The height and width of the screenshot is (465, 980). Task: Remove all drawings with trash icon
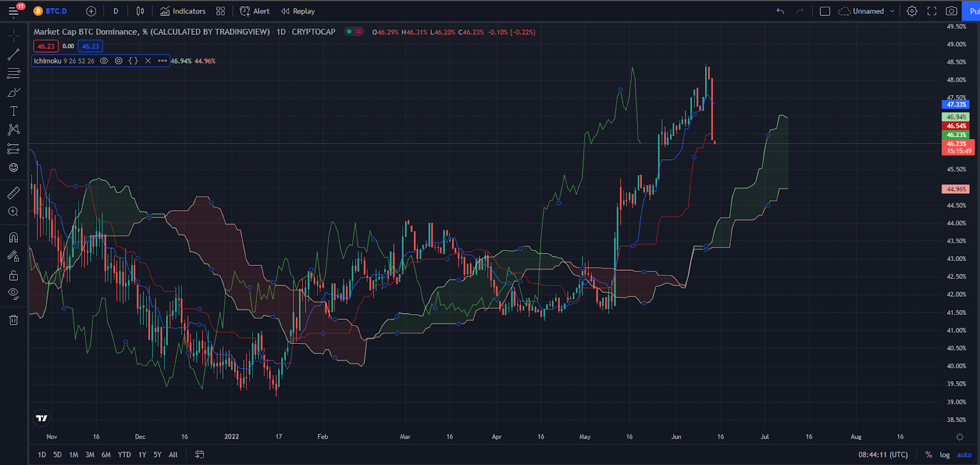13,320
